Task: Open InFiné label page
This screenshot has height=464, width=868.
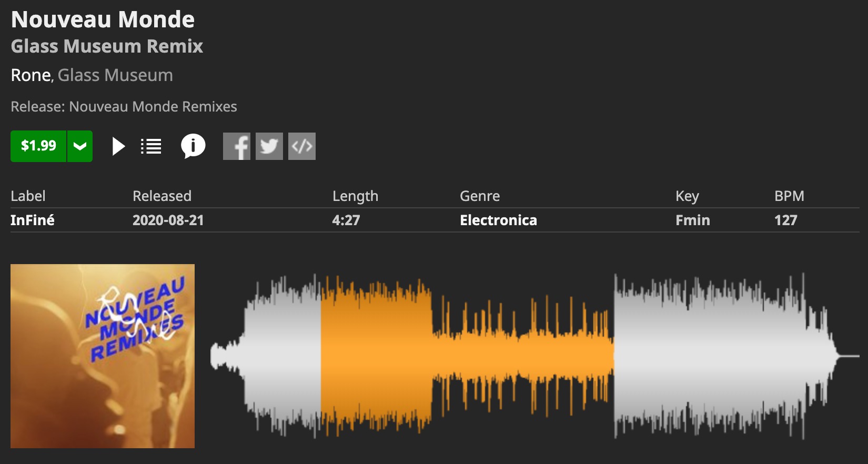Action: click(33, 220)
